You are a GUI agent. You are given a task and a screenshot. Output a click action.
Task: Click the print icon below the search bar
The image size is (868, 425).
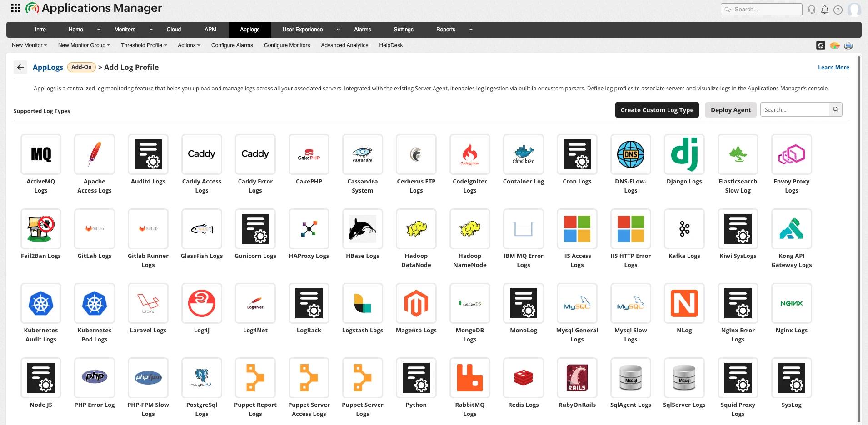pyautogui.click(x=849, y=45)
